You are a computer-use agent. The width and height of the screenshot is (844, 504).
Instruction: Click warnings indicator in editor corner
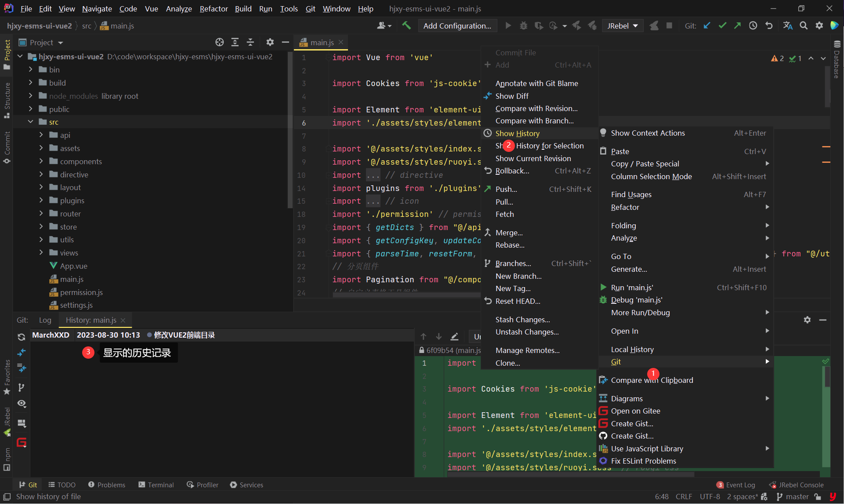click(x=777, y=58)
